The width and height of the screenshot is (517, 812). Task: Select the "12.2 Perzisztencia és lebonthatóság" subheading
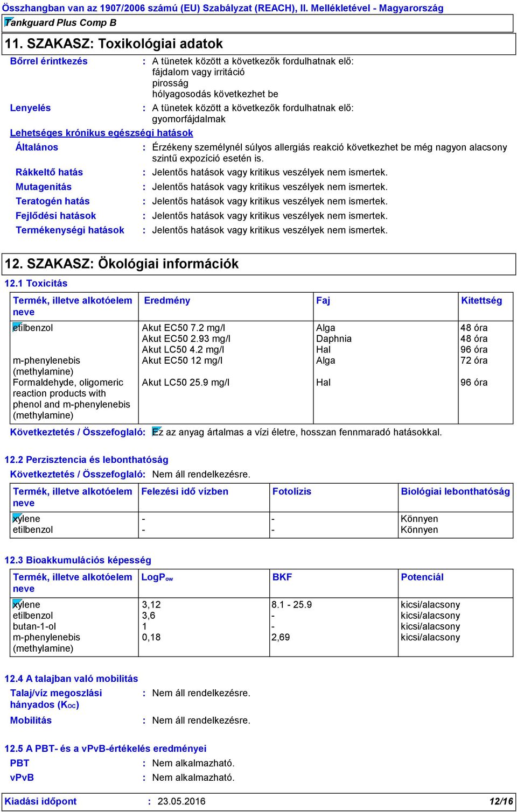(x=86, y=460)
